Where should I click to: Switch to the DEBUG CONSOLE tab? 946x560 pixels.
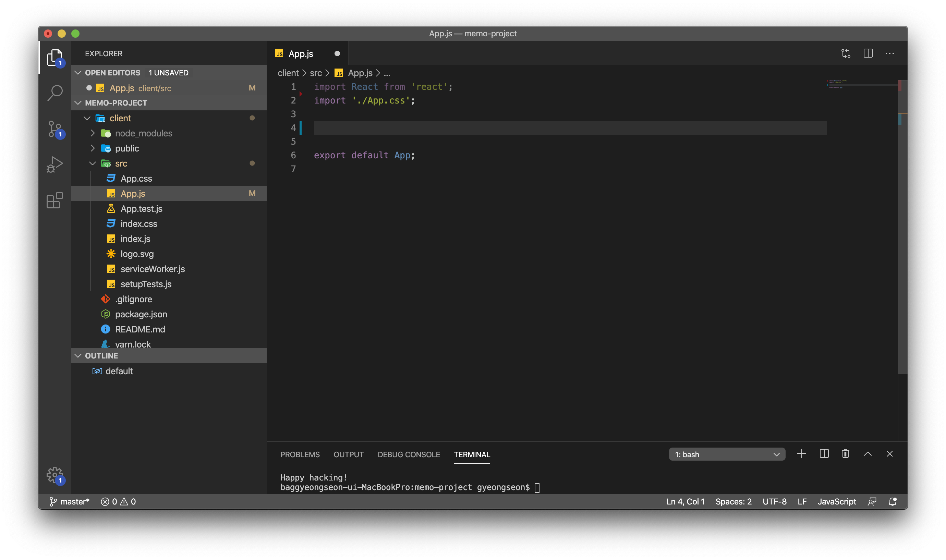pos(409,455)
